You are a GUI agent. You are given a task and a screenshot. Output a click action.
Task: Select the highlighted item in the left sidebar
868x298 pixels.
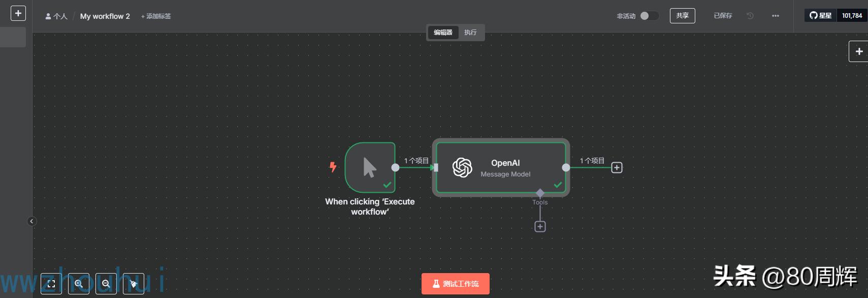[x=13, y=37]
